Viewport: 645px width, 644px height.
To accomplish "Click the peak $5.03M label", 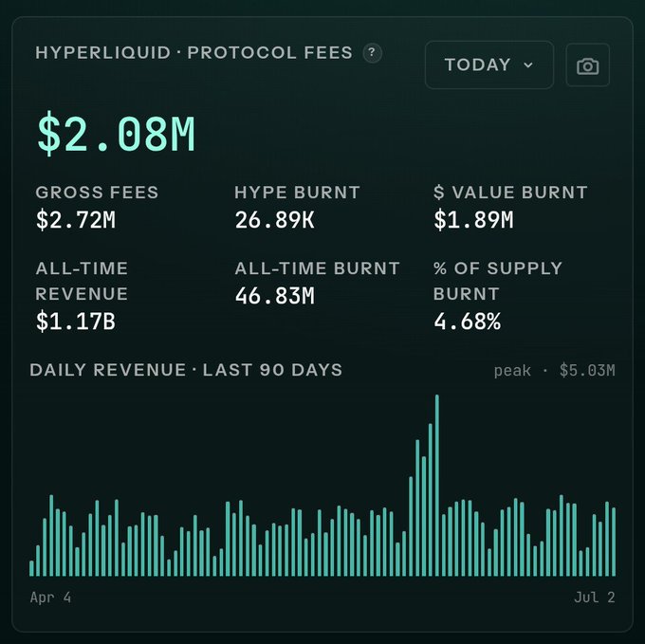I will (554, 371).
